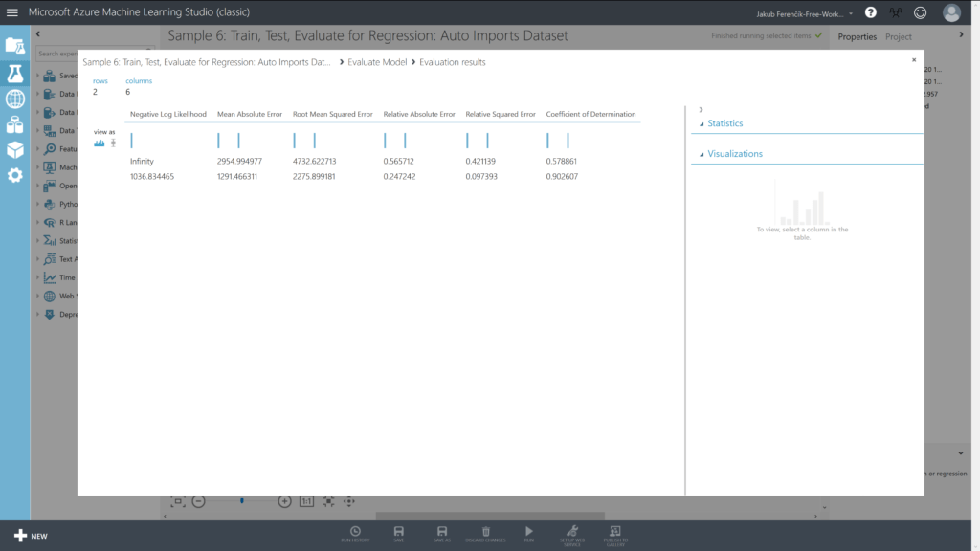Image resolution: width=980 pixels, height=551 pixels.
Task: Open the Trained Models cube icon
Action: tap(14, 150)
